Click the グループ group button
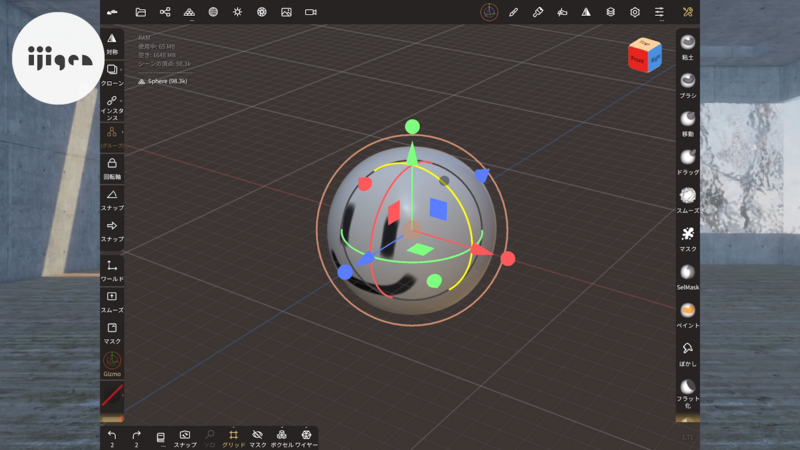This screenshot has width=800, height=450. (112, 137)
